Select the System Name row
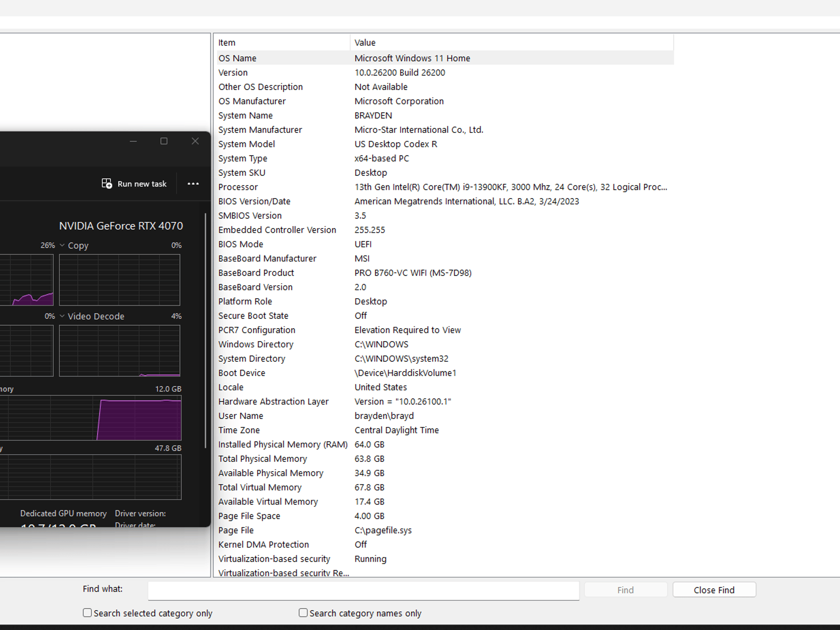 click(x=445, y=116)
